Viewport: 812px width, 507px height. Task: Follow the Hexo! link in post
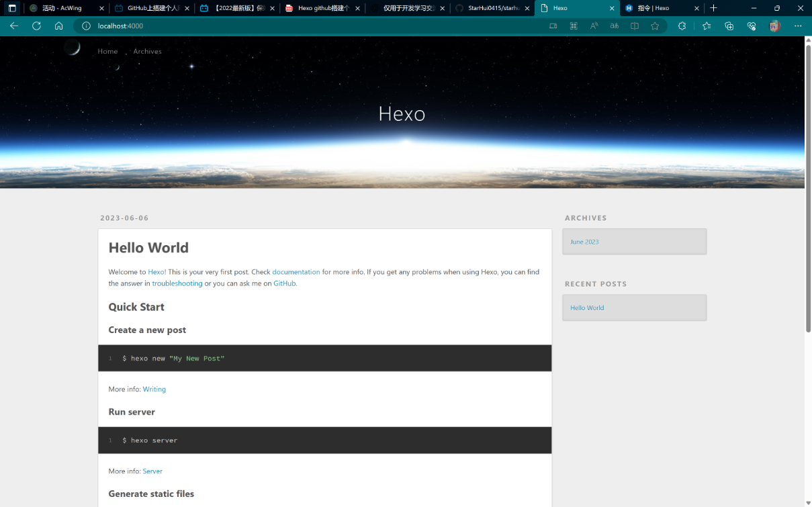point(157,272)
